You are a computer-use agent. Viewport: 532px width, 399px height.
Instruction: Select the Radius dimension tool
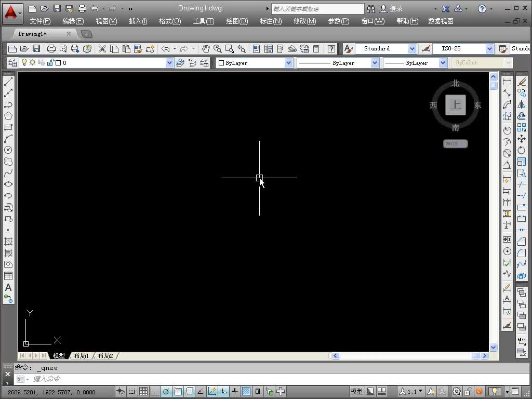pyautogui.click(x=507, y=130)
